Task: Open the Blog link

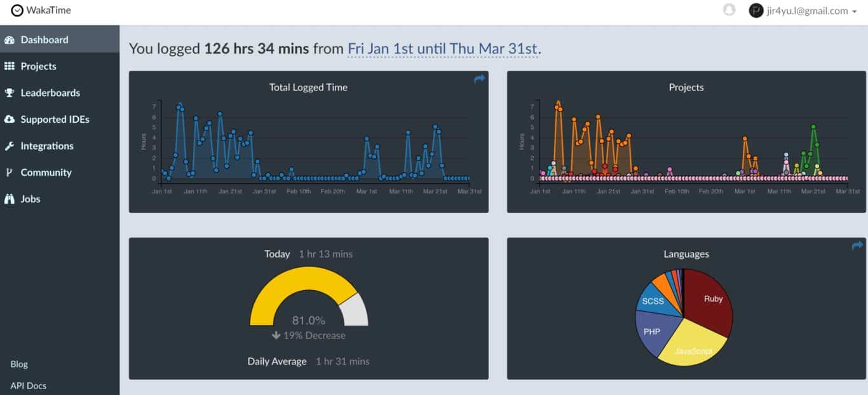Action: click(19, 364)
